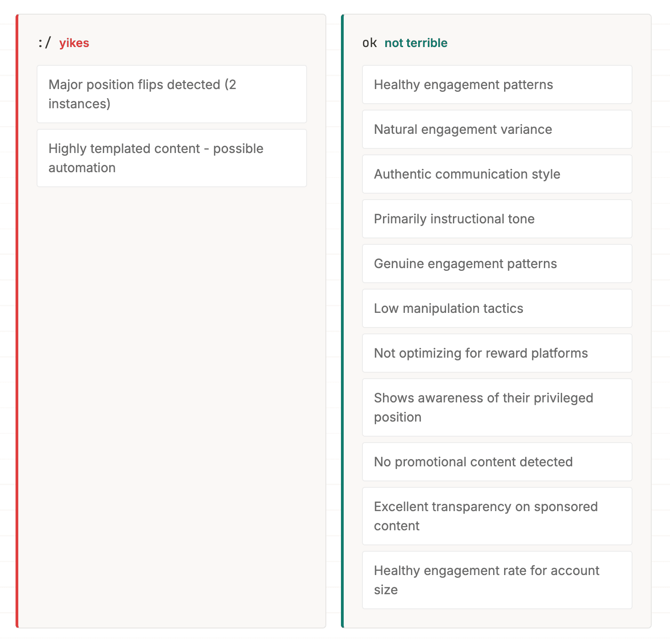
Task: Select 'Low manipulation tactics' item
Action: coord(497,308)
